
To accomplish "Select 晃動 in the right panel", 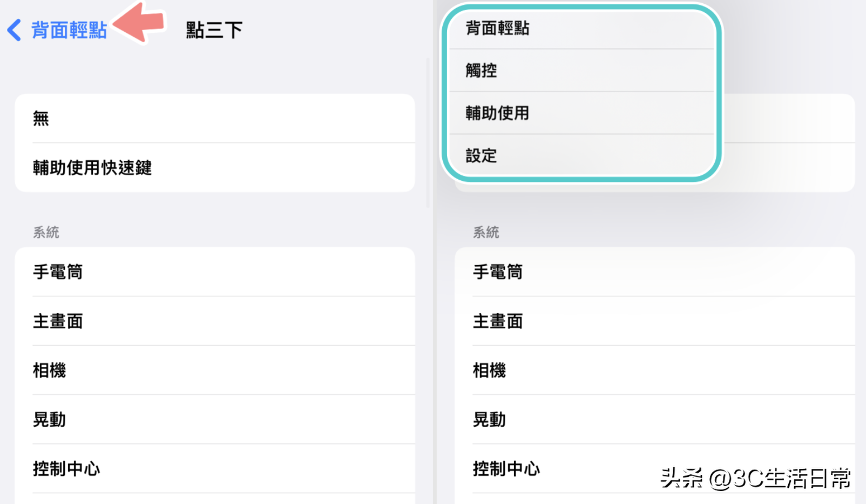I will tap(655, 419).
